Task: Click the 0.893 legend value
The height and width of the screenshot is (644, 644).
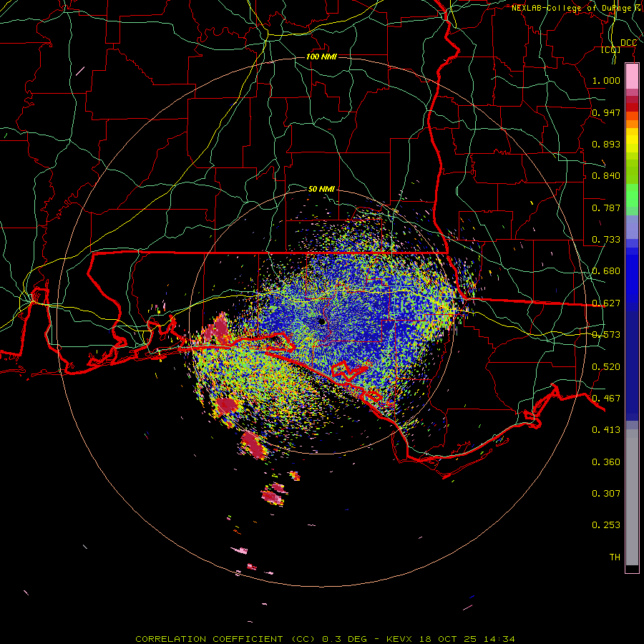Action: (x=606, y=144)
